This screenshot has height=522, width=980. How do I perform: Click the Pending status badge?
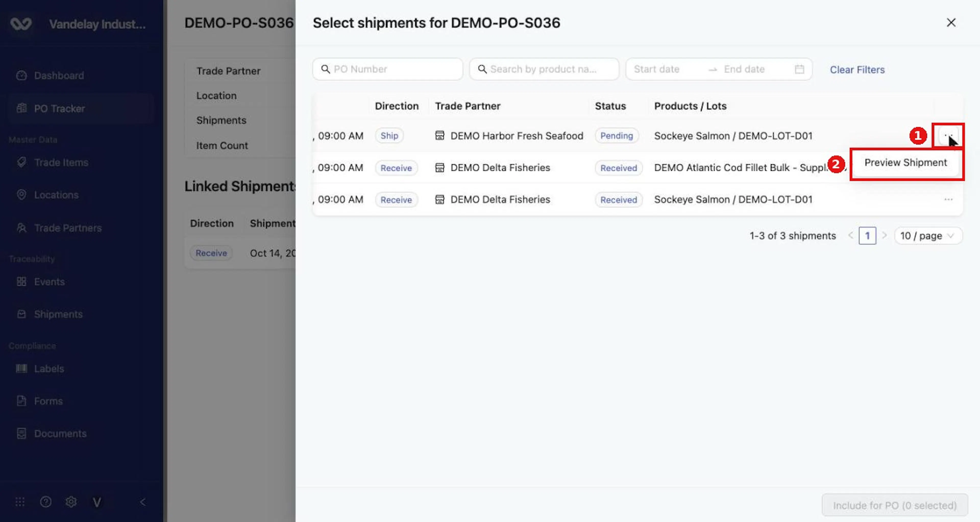point(616,136)
